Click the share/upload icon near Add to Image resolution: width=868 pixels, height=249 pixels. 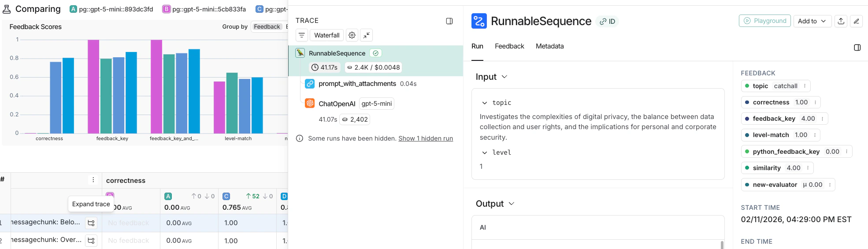841,21
